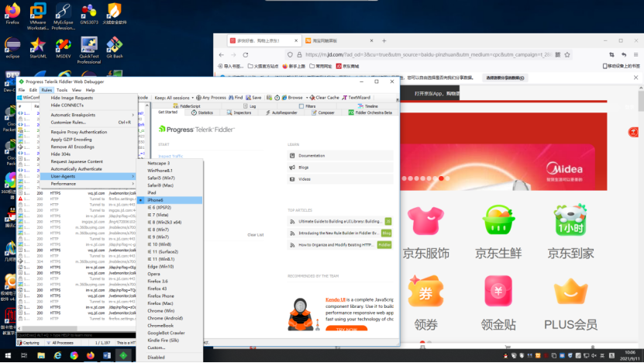
Task: Open the MSDEV desktop shortcut
Action: pyautogui.click(x=64, y=47)
